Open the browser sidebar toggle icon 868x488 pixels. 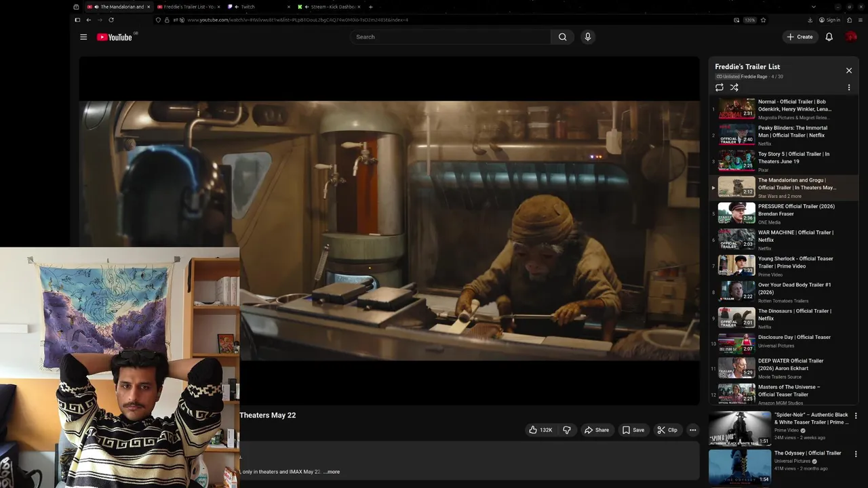click(77, 20)
